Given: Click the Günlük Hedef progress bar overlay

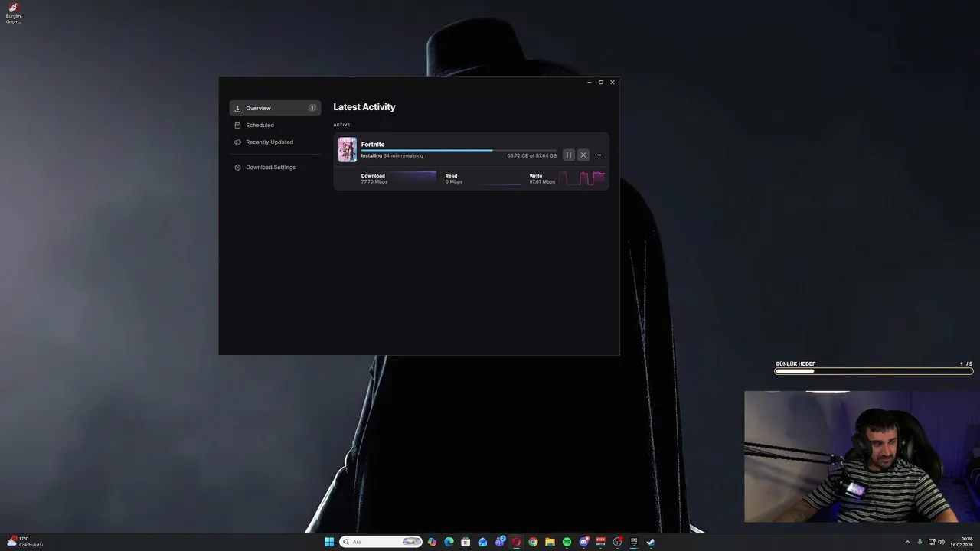Looking at the screenshot, I should 874,371.
